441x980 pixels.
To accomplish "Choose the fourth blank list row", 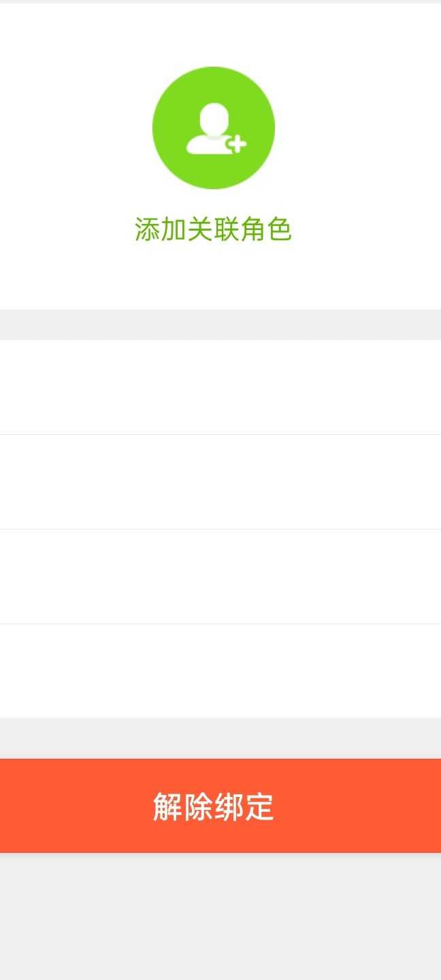I will click(x=220, y=671).
